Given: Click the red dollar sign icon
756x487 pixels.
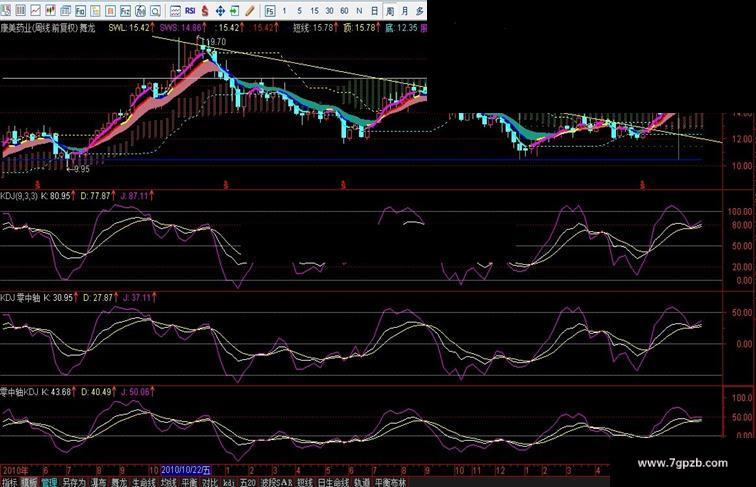Looking at the screenshot, I should tap(205, 10).
